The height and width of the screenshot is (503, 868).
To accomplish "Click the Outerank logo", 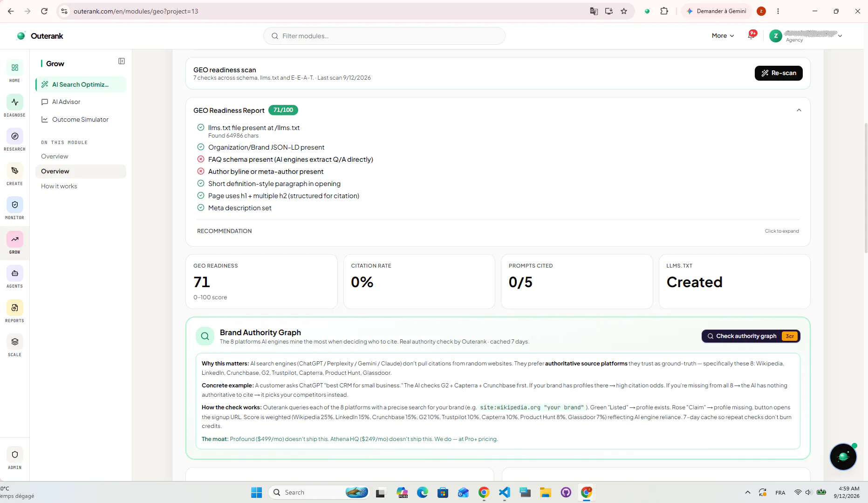I will click(40, 36).
